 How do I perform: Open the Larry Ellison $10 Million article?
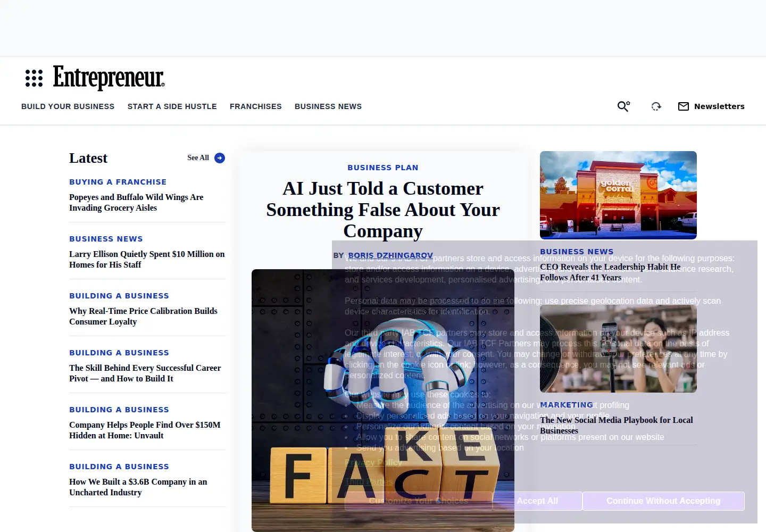147,260
